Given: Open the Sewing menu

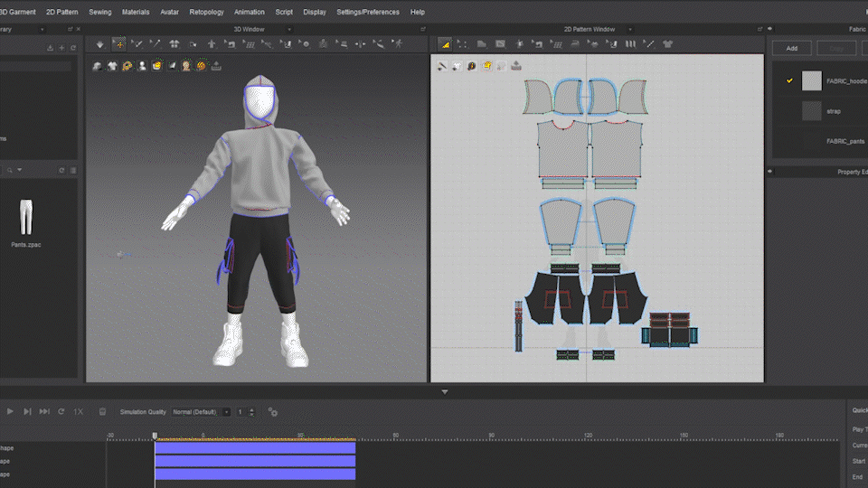Looking at the screenshot, I should [100, 12].
